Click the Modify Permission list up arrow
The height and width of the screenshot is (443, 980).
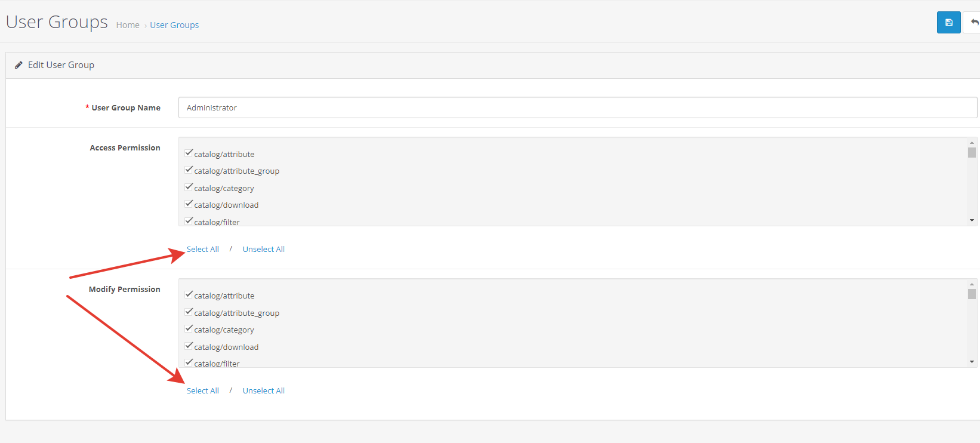[x=972, y=284]
